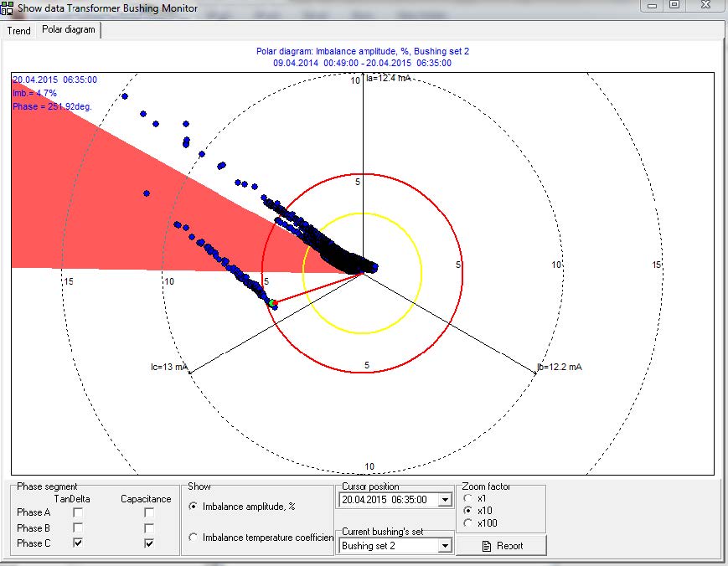Click the Polar diagram chart title text

click(x=363, y=51)
